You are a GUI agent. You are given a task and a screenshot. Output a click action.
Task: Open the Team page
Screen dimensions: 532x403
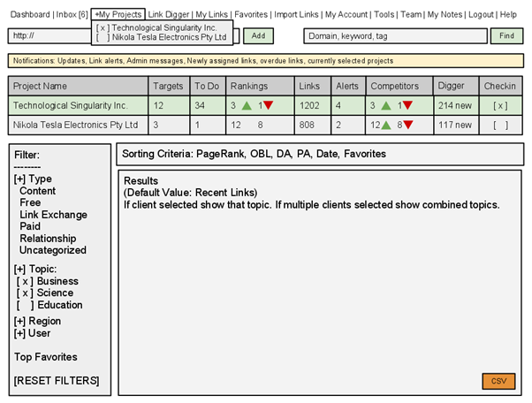(411, 15)
